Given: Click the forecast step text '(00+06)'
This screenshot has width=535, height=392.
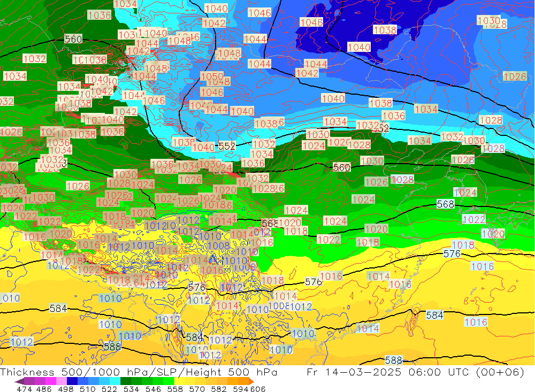Looking at the screenshot, I should click(x=500, y=372).
